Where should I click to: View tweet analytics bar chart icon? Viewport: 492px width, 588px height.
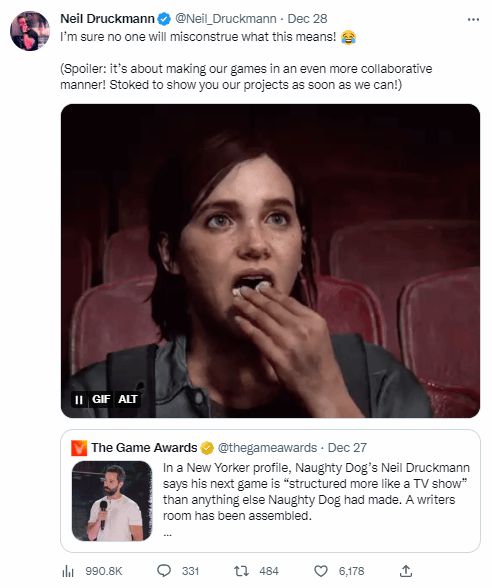(x=68, y=571)
